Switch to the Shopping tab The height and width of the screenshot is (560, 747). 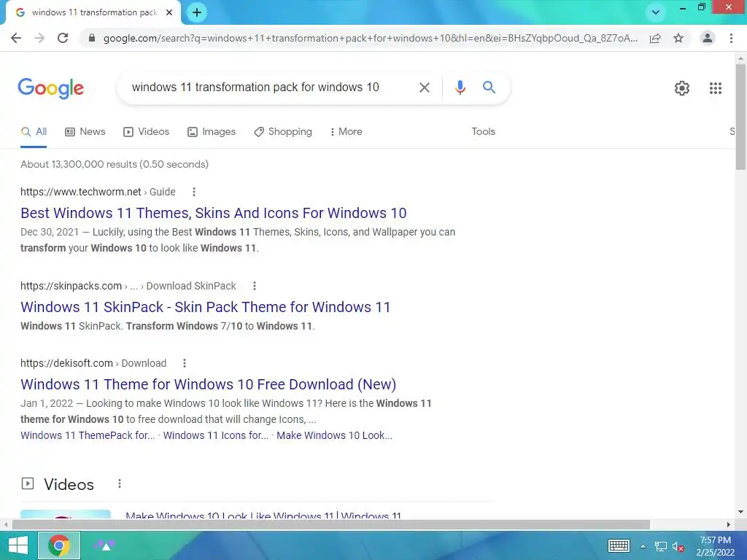(x=283, y=131)
